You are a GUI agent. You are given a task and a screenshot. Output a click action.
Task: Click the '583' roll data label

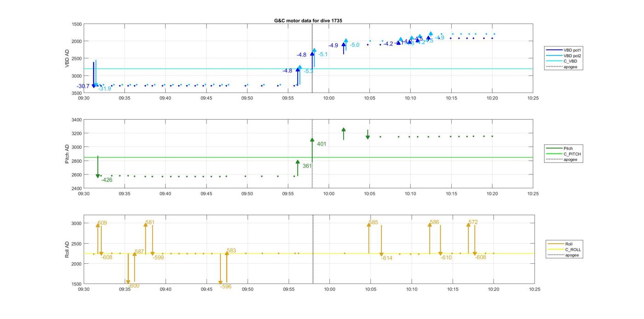231,251
